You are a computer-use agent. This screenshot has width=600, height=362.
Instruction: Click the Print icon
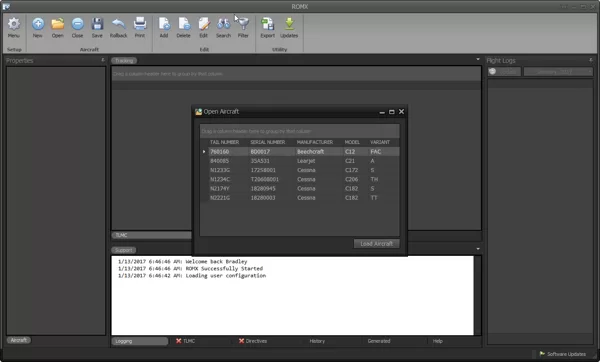pyautogui.click(x=140, y=24)
